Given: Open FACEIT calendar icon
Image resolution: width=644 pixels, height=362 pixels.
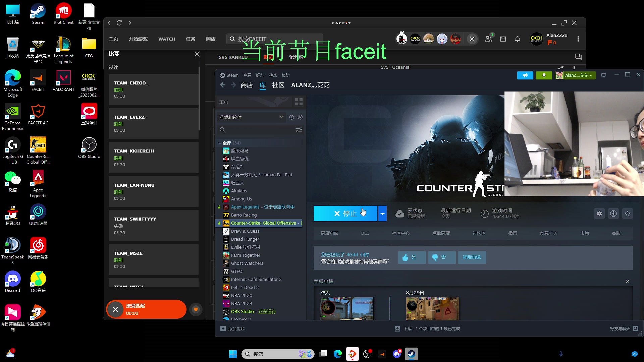Looking at the screenshot, I should (503, 39).
